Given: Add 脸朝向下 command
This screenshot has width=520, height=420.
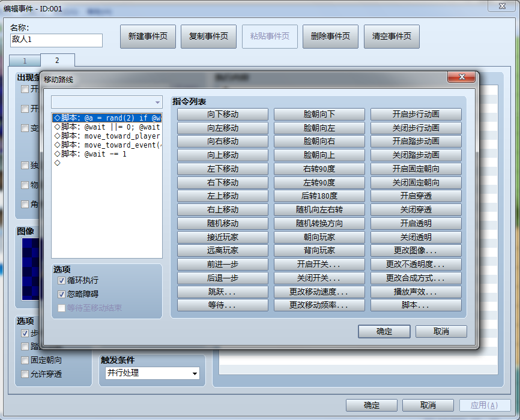Looking at the screenshot, I should click(319, 115).
